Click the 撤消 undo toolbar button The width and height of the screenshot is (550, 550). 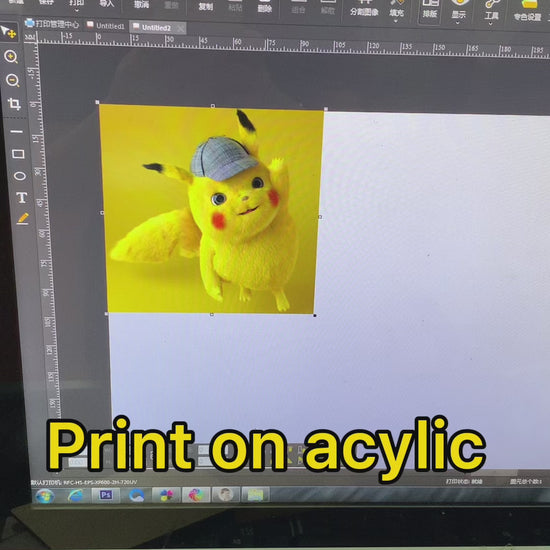141,5
